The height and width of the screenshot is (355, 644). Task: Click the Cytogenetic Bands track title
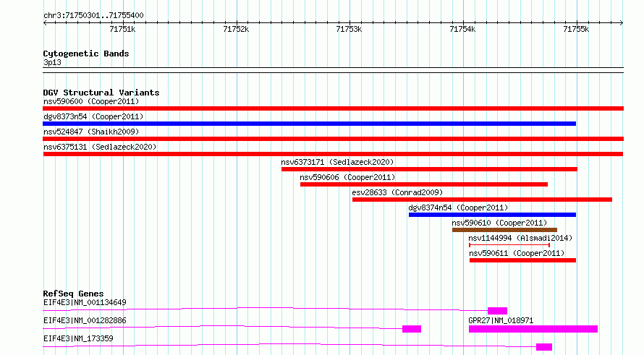click(86, 54)
